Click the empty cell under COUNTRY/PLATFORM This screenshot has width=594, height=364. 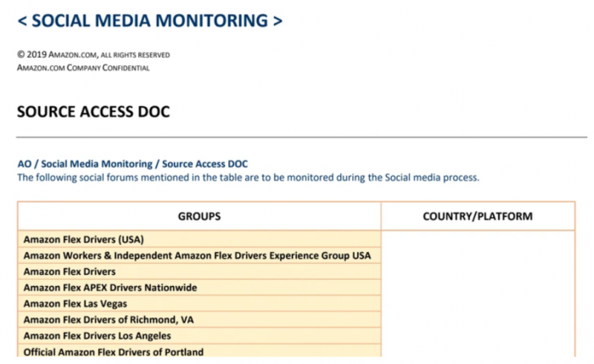478,293
